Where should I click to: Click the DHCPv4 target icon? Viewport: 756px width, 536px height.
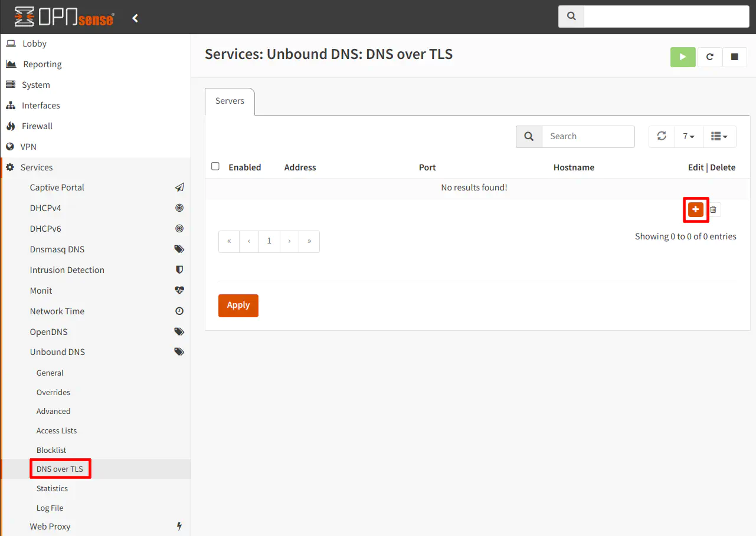[179, 208]
